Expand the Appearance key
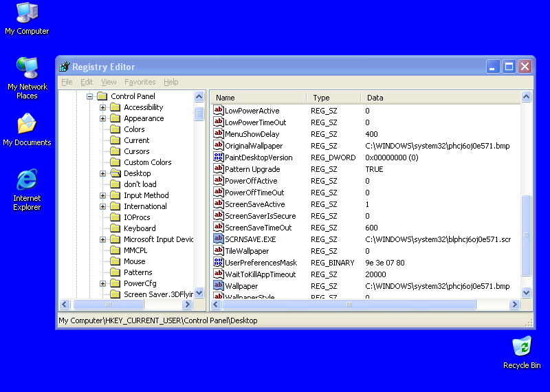550x392 pixels. (x=102, y=118)
